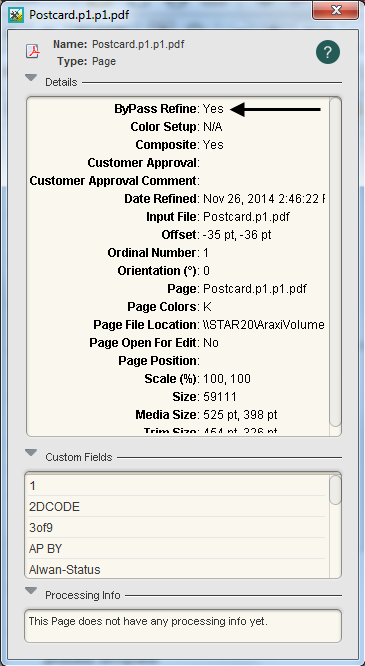Collapse the Details section triangle
Screen dimensions: 365x666
pyautogui.click(x=31, y=78)
